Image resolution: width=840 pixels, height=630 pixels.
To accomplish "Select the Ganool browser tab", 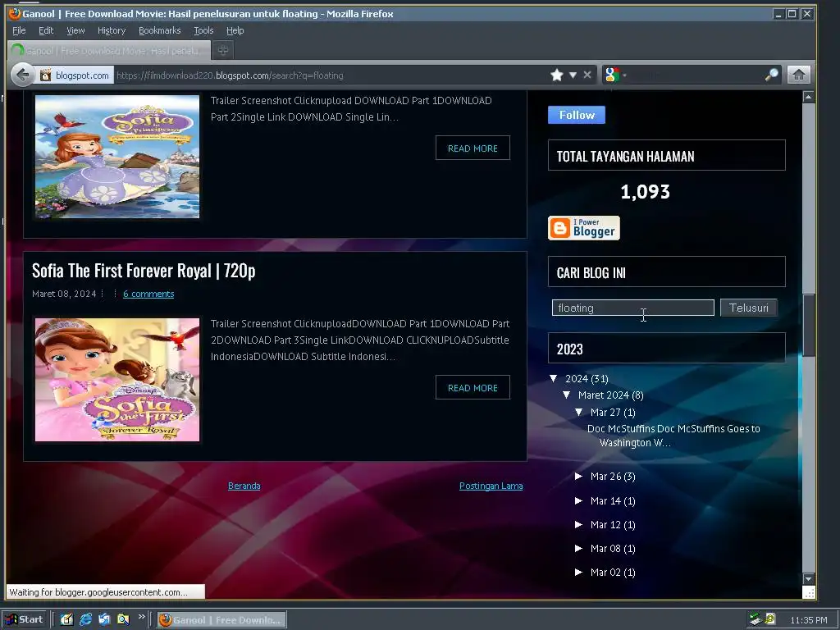I will coord(110,50).
